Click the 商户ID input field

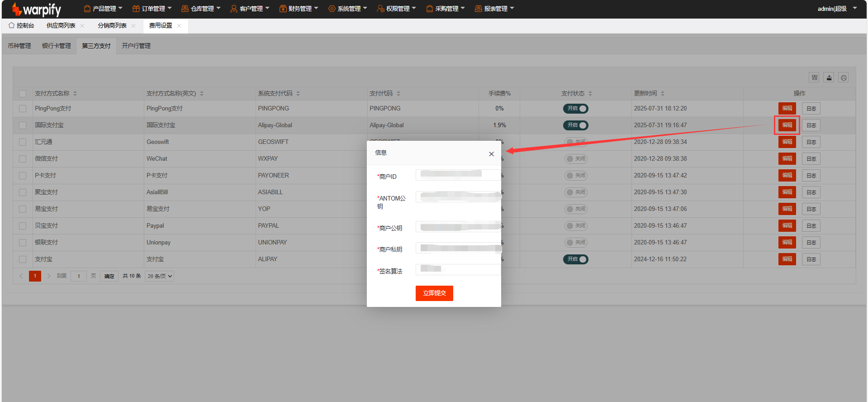pos(458,175)
